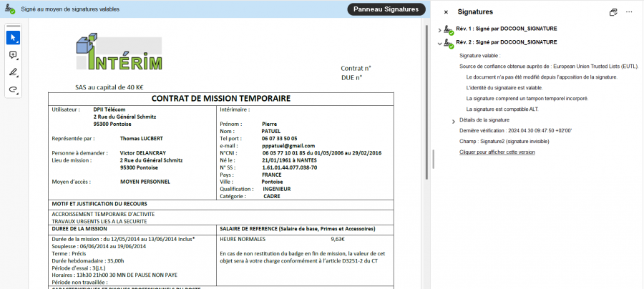Click 'tampon temporel incorporé' line
Image resolution: width=644 pixels, height=289 pixels.
527,98
